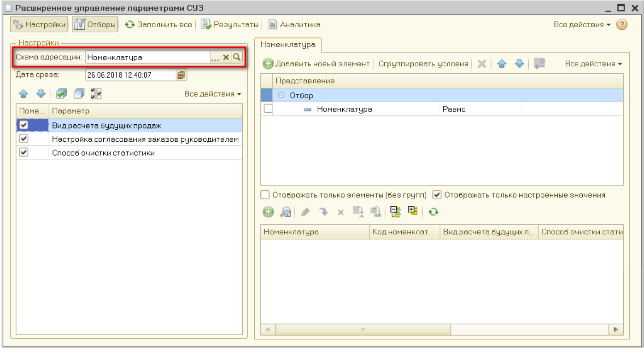Viewport: 644px width, 348px height.
Task: Click Сгруппировать условия button
Action: pos(423,64)
